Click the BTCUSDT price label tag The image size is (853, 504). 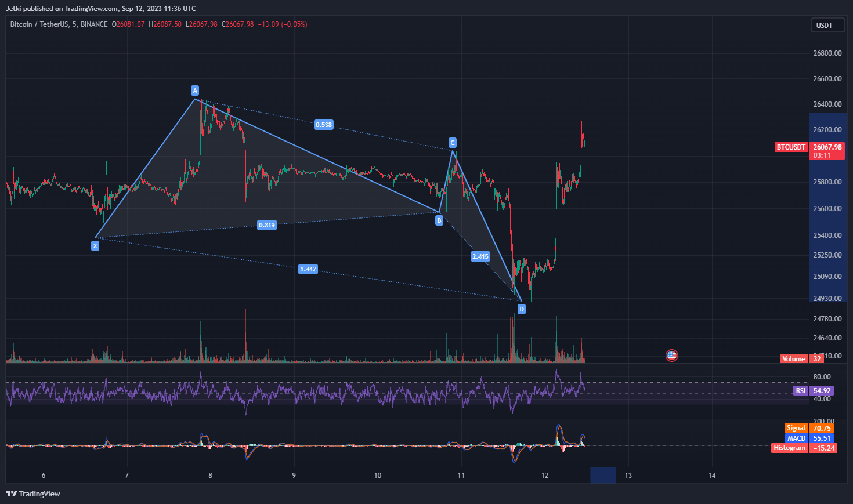coord(791,147)
